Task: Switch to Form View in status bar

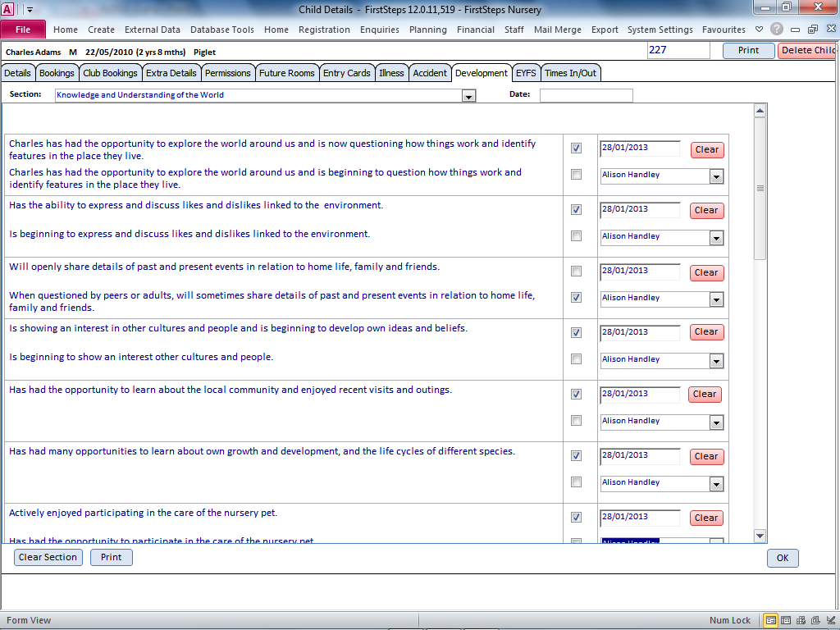Action: 770,620
